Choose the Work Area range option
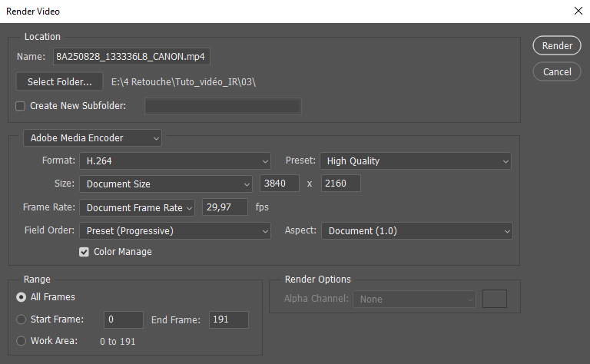Screen dimensions: 590x364 click(x=21, y=341)
